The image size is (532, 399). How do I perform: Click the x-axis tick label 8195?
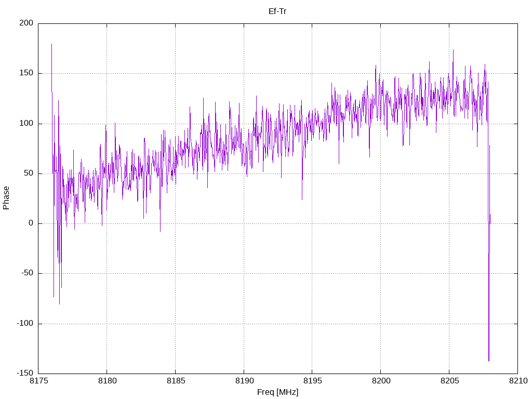click(x=313, y=381)
